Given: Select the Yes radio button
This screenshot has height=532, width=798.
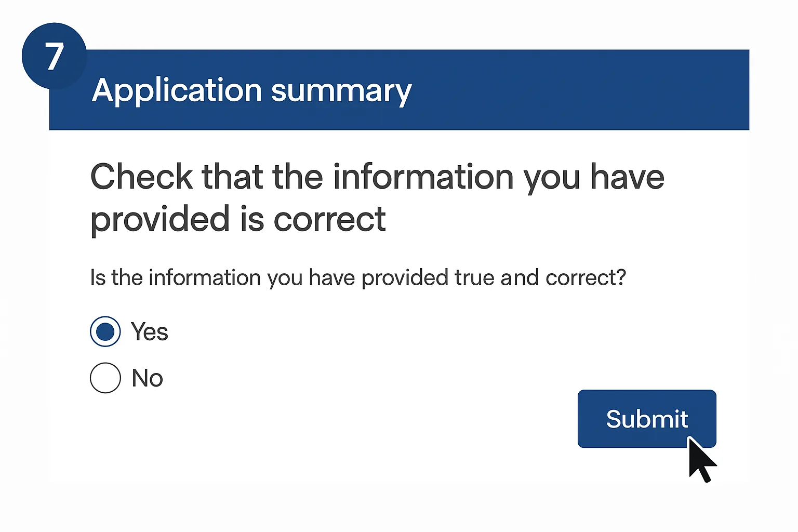Looking at the screenshot, I should [105, 331].
